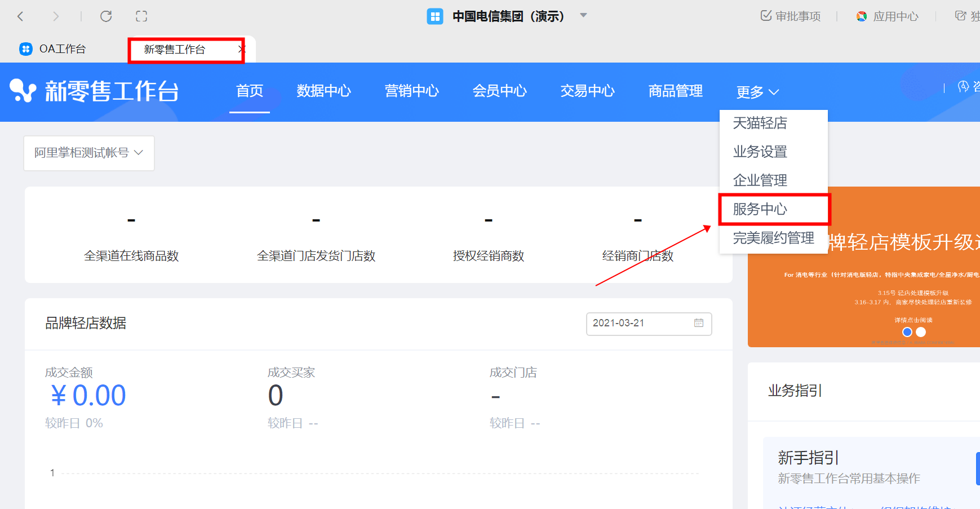Screen dimensions: 980x509
Task: Select 服务中心 from the dropdown menu
Action: click(760, 209)
